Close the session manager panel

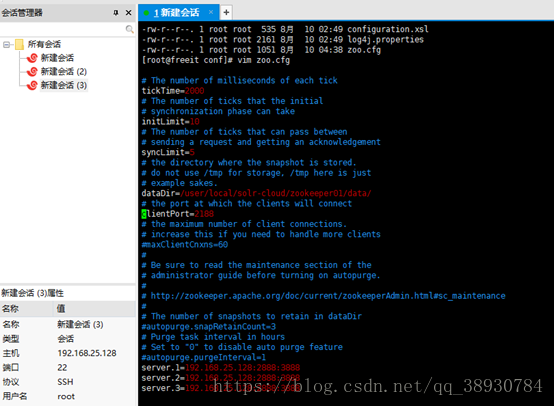click(x=129, y=13)
